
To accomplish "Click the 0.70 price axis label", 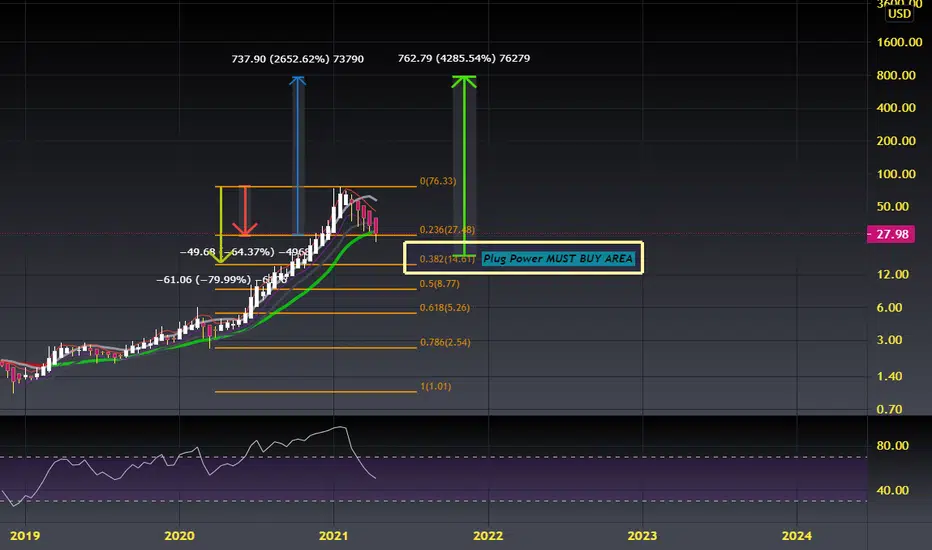I will click(889, 409).
